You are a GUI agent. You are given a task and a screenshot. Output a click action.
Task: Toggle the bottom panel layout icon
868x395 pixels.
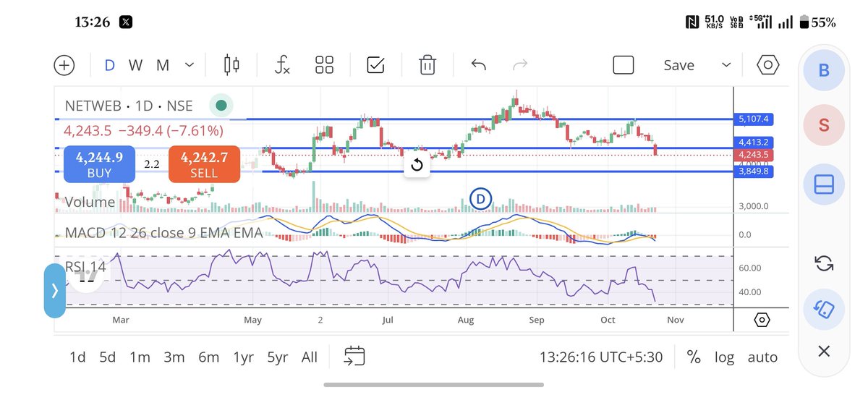[x=823, y=184]
